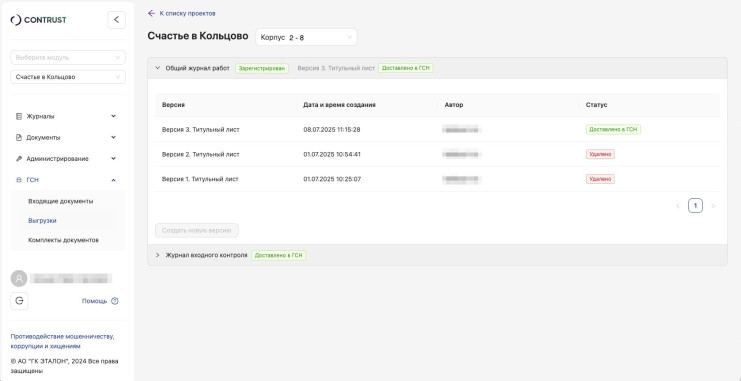The width and height of the screenshot is (741, 381).
Task: Click the Статус column header
Action: tap(596, 105)
